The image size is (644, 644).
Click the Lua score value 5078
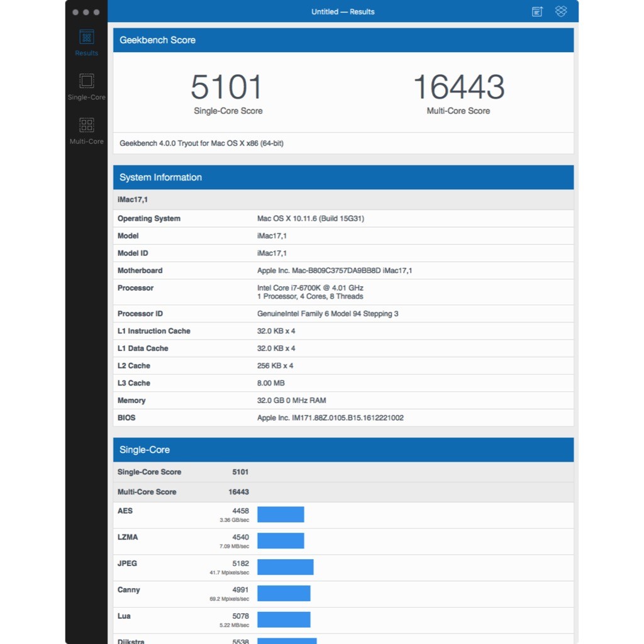tap(241, 616)
